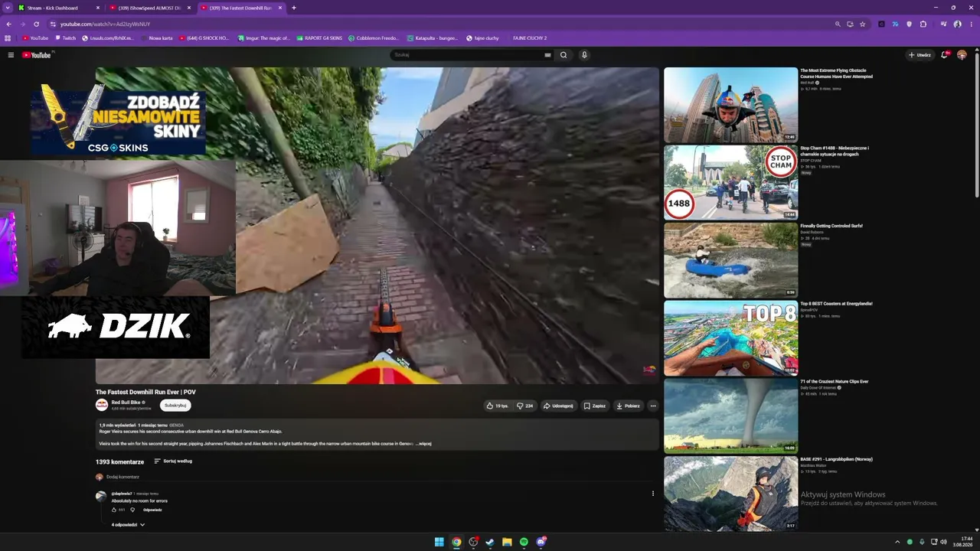The height and width of the screenshot is (551, 980).
Task: Open BASE #291 - Langrabbpiken (Norway) thumbnail
Action: (x=730, y=494)
